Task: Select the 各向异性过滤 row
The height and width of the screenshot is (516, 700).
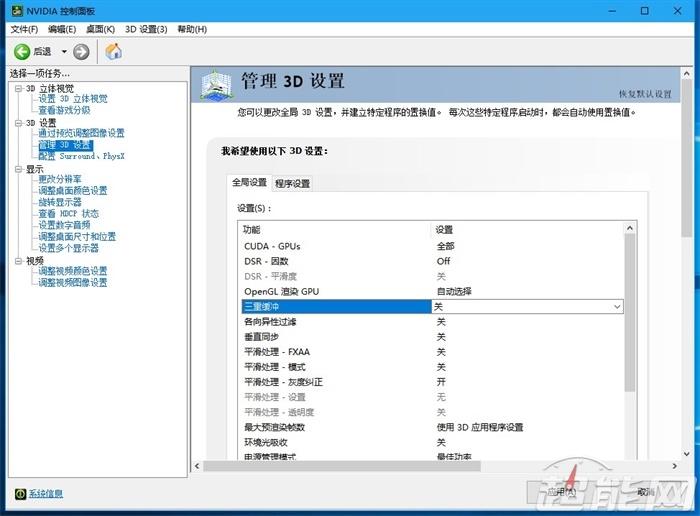Action: 432,322
